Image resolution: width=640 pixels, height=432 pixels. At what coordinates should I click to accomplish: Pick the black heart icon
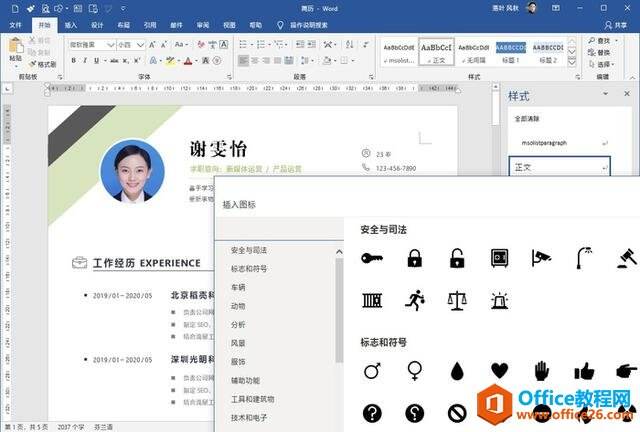(499, 371)
